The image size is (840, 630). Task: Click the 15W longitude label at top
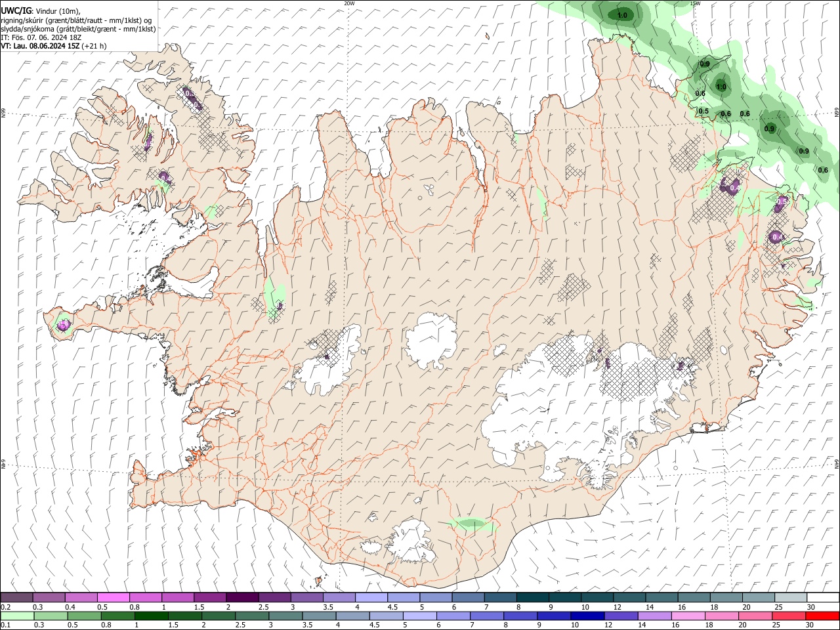point(696,3)
